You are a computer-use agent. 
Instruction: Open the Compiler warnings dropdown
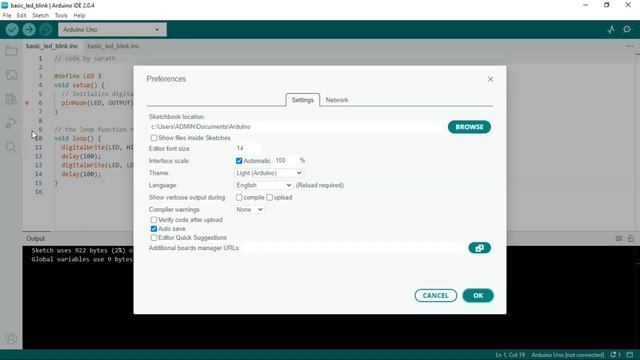(x=249, y=209)
